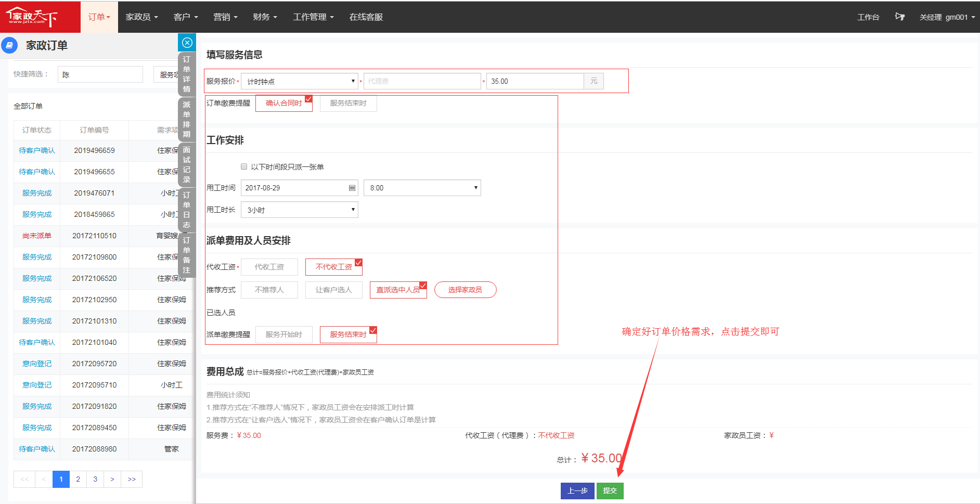
Task: Click order number 2018459865
Action: [x=94, y=214]
